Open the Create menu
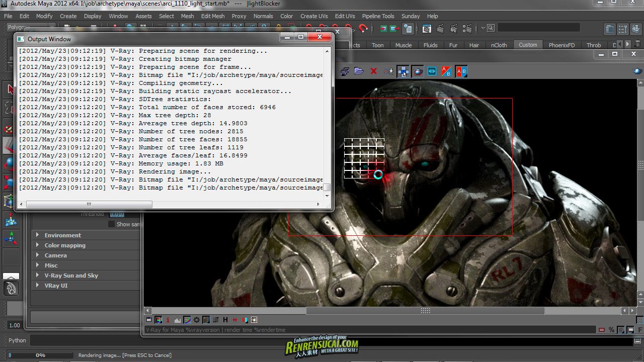 (x=68, y=16)
